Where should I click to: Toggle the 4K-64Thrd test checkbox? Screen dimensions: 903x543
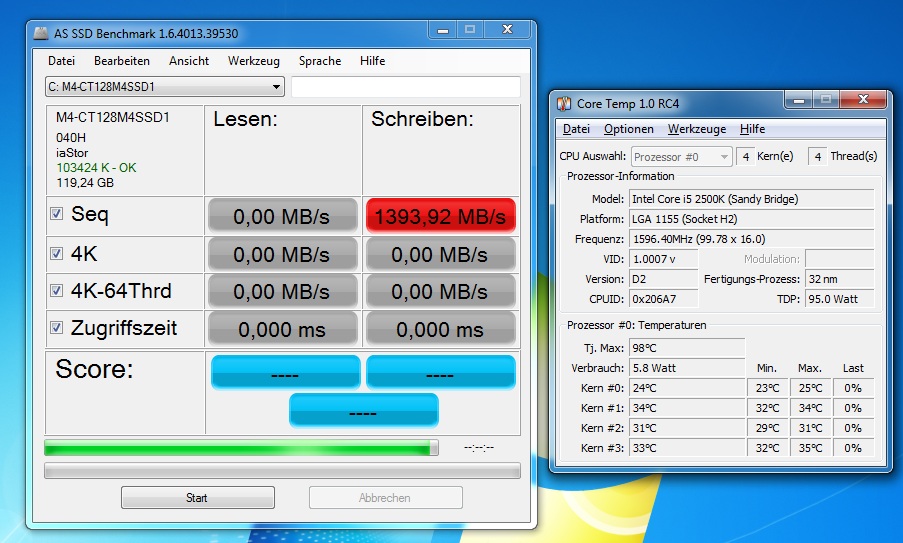[x=56, y=290]
